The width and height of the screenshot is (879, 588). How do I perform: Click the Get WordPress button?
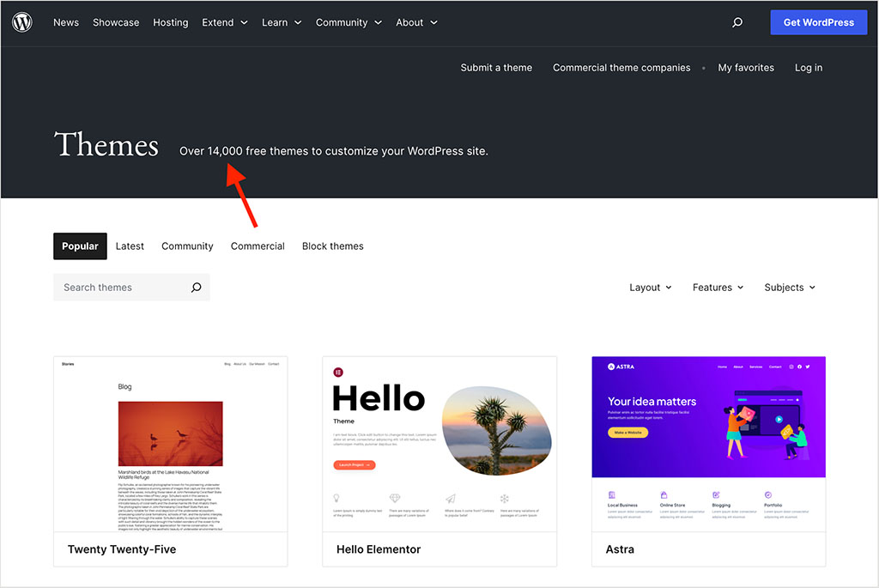tap(818, 22)
